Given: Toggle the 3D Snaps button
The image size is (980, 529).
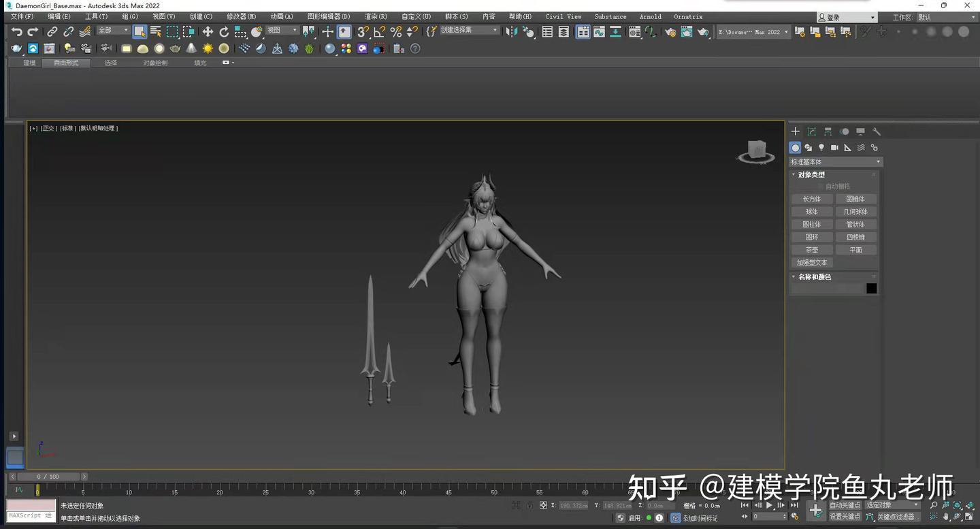Looking at the screenshot, I should 363,31.
